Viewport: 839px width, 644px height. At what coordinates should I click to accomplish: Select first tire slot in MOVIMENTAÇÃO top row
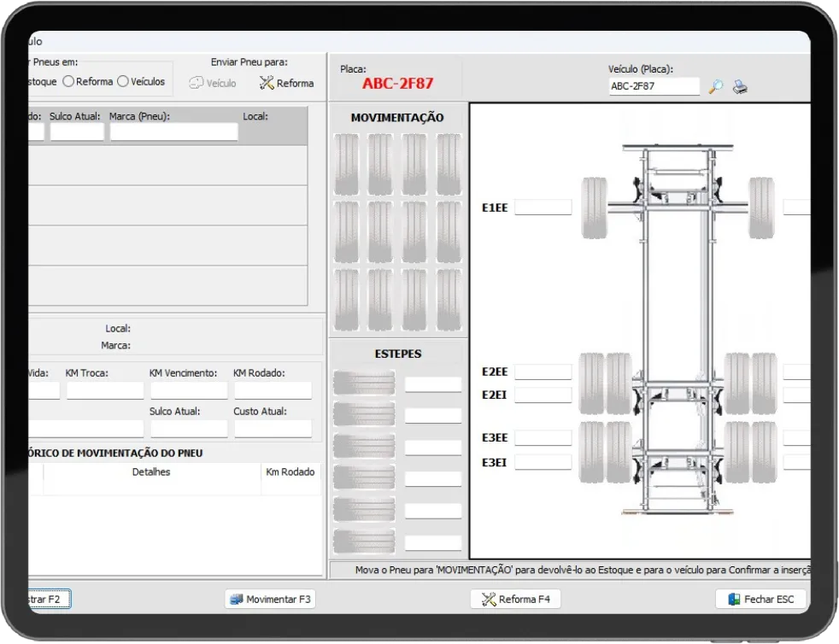347,164
